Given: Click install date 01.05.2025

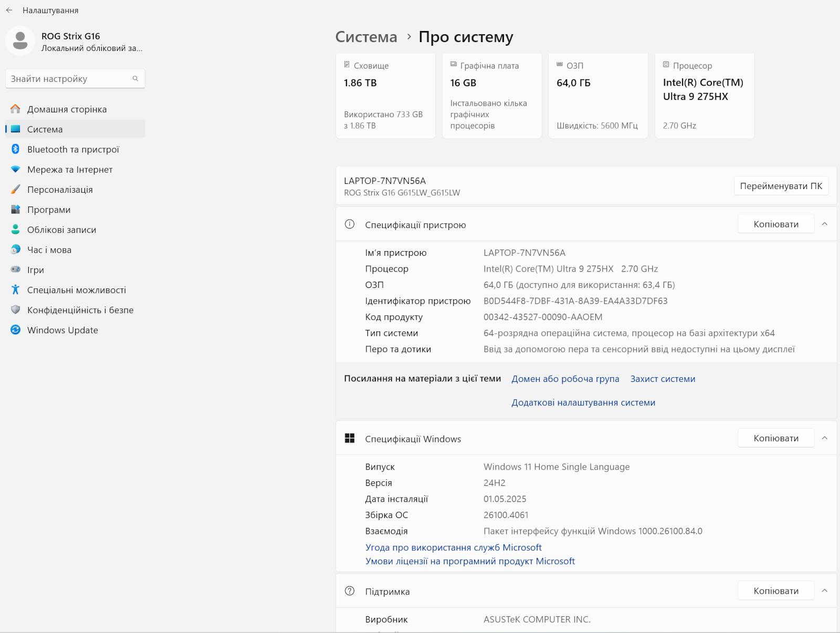Looking at the screenshot, I should point(505,499).
